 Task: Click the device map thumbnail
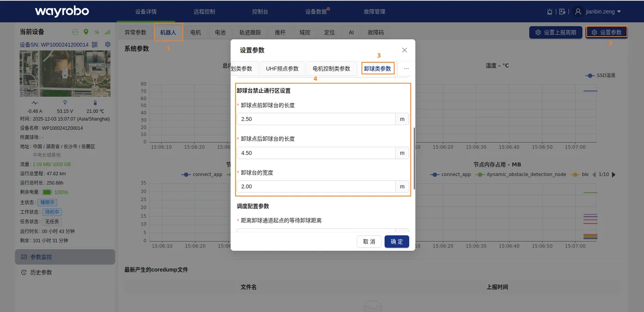(65, 73)
